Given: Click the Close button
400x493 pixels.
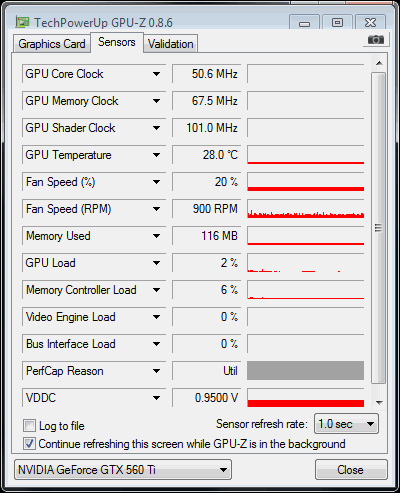Looking at the screenshot, I should click(x=351, y=470).
